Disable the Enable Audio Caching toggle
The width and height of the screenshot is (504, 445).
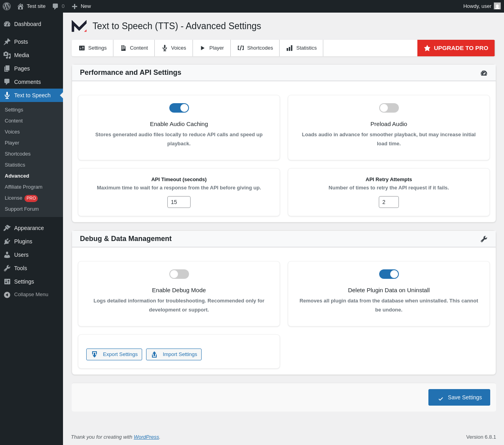179,108
